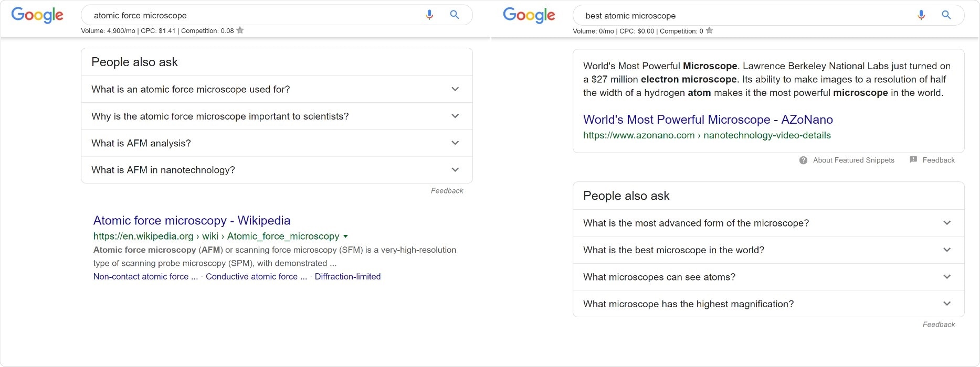Screen dimensions: 980x367
Task: Expand 'What is an atomic force microscope used for?'
Action: [277, 89]
